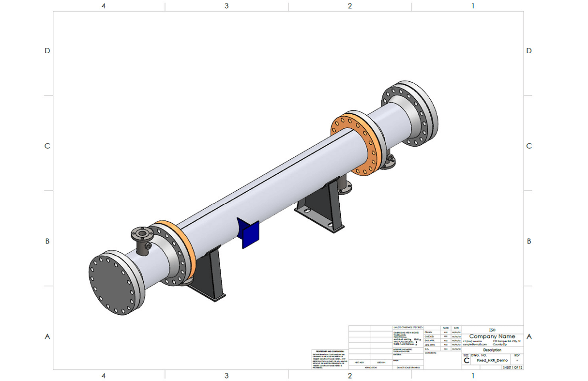Click the "SIZE" label in title block

[466, 355]
